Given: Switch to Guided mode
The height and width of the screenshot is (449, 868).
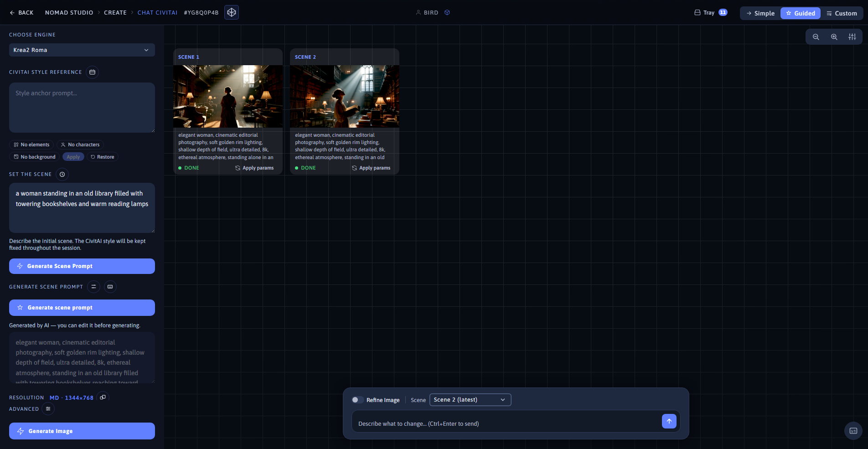Looking at the screenshot, I should pos(801,13).
